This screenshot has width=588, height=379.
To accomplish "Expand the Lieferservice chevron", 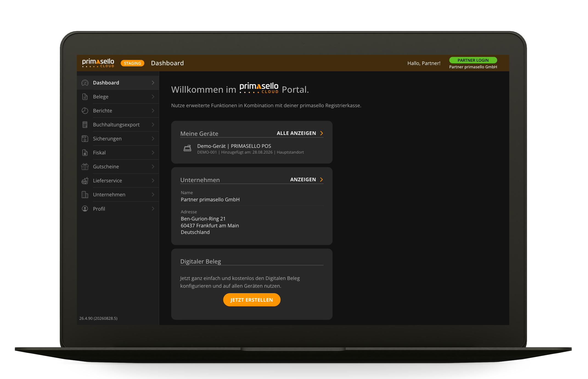I will (153, 181).
